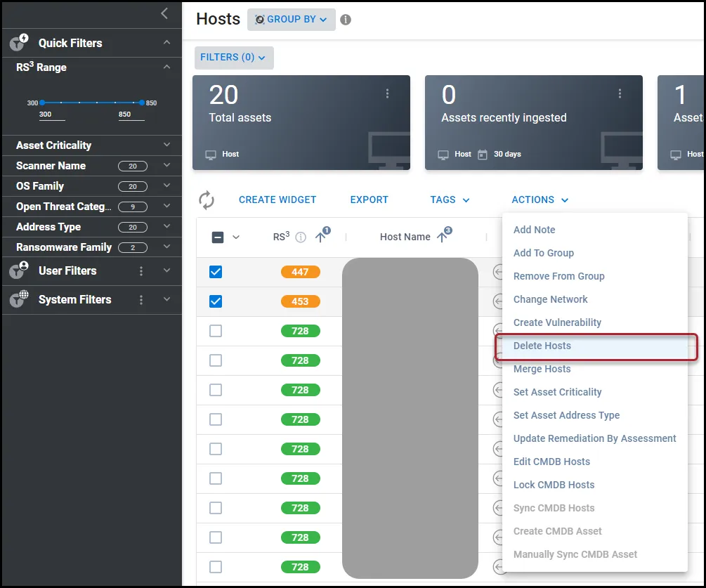Open Assets recently ingested widget menu
This screenshot has width=706, height=588.
[x=620, y=93]
